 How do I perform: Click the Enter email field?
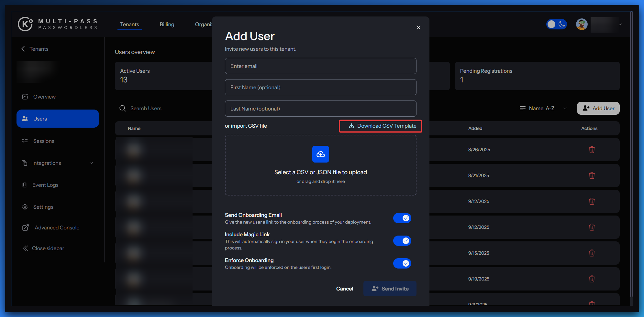[x=320, y=66]
